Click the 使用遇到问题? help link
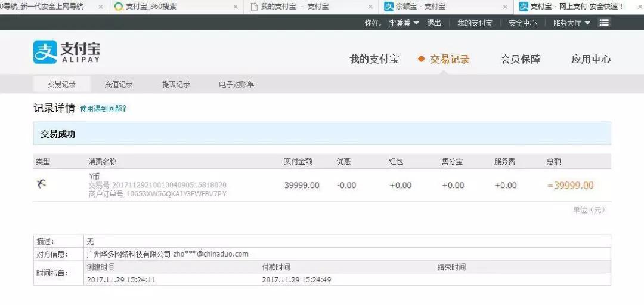The height and width of the screenshot is (305, 644). [103, 109]
